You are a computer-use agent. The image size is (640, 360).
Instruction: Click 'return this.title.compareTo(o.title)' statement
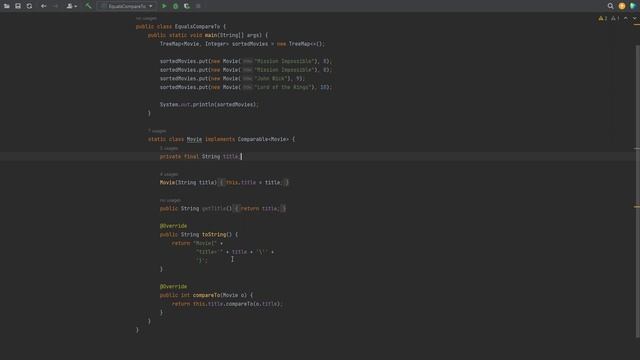click(227, 304)
